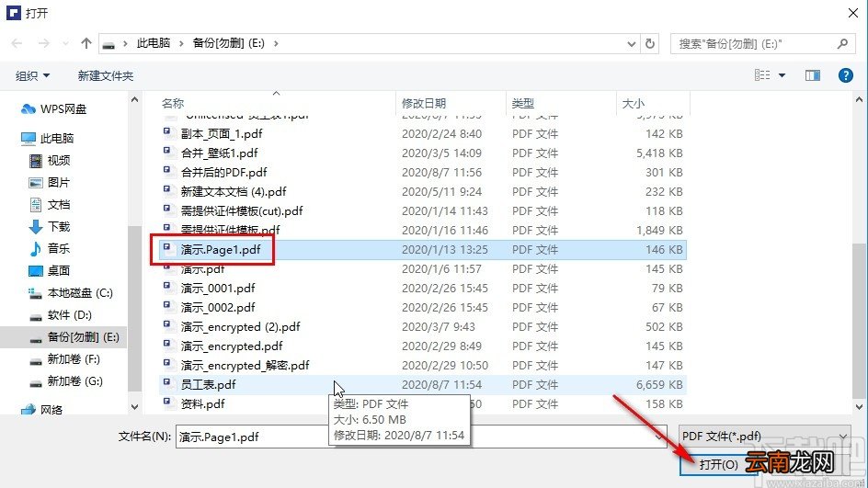Image resolution: width=868 pixels, height=488 pixels.
Task: Open recent locations dropdown arrow
Action: point(65,44)
